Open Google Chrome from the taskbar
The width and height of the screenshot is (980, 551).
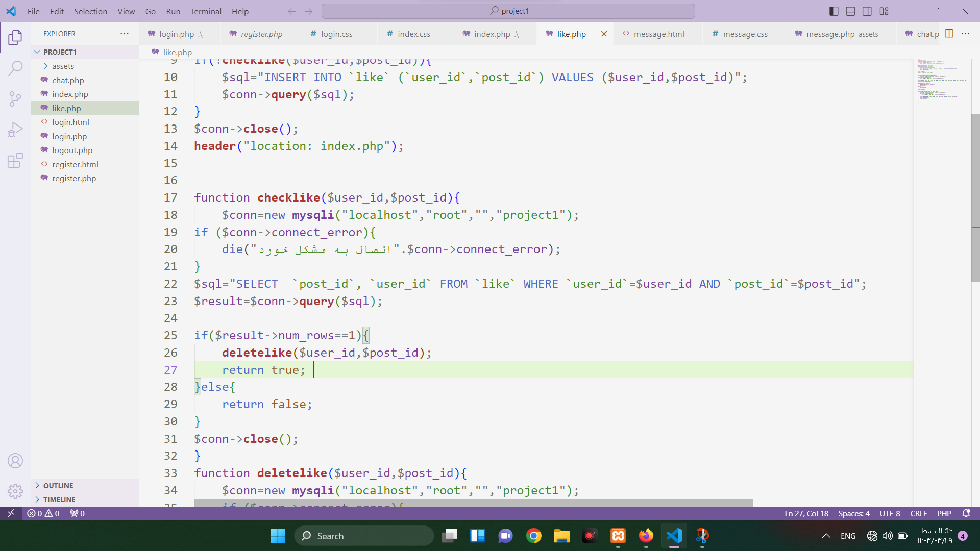534,536
